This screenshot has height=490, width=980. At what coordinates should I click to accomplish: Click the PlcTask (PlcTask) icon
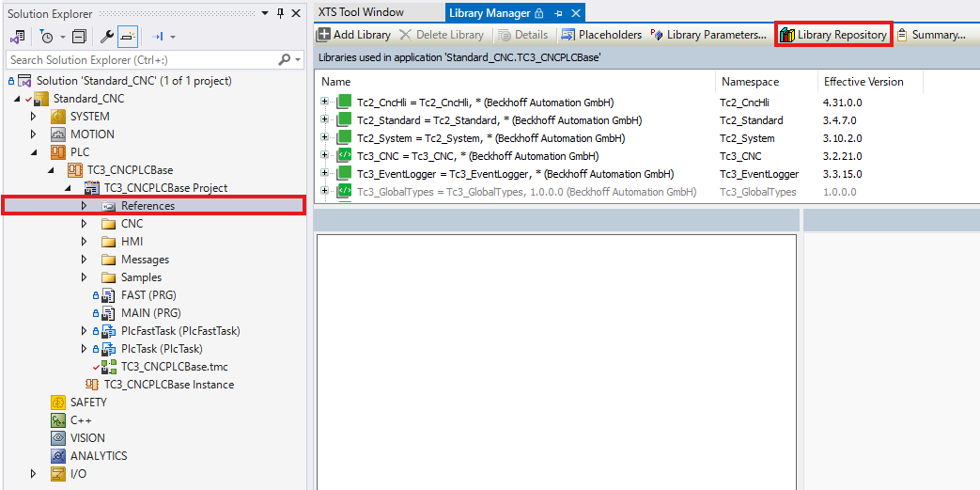[x=109, y=349]
